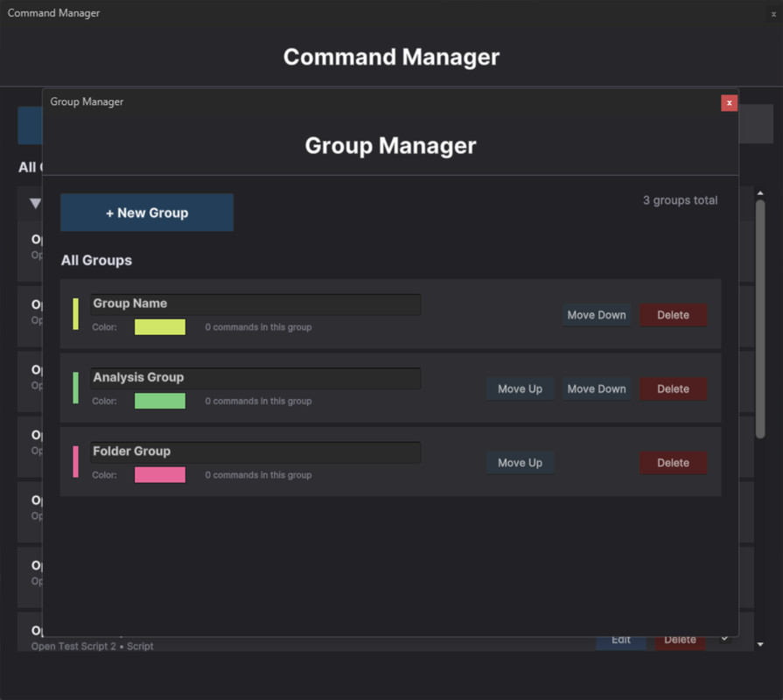Select the "Group Name" text field
This screenshot has height=700, width=783.
pyautogui.click(x=255, y=304)
